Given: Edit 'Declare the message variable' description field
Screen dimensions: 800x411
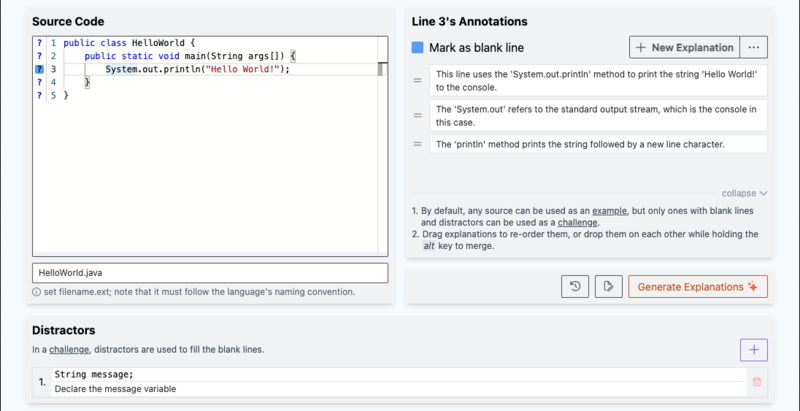Looking at the screenshot, I should [x=398, y=389].
